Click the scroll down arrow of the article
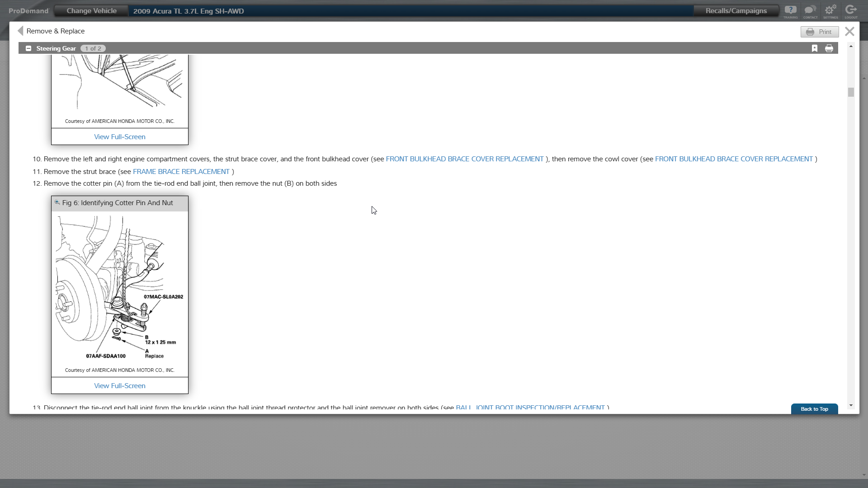 851,405
